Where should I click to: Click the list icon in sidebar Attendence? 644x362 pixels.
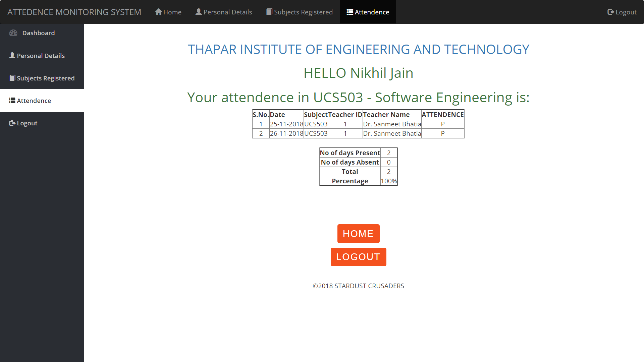coord(12,101)
